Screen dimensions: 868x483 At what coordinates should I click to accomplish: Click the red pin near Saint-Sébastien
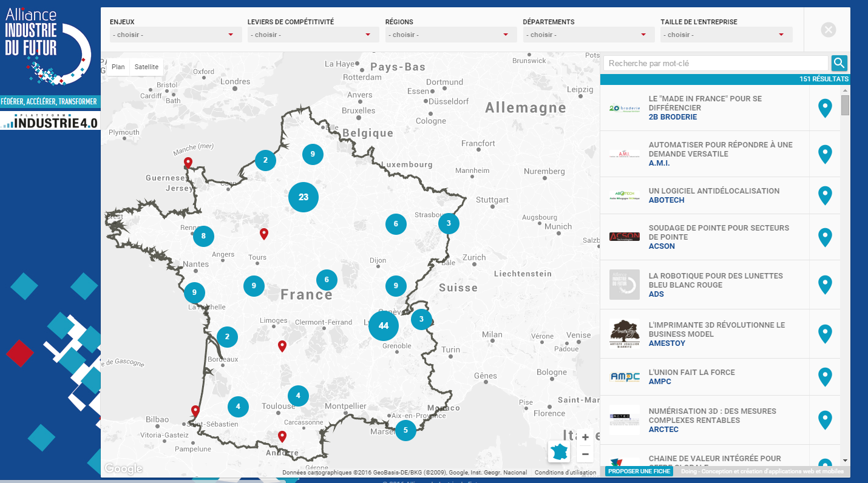point(195,411)
